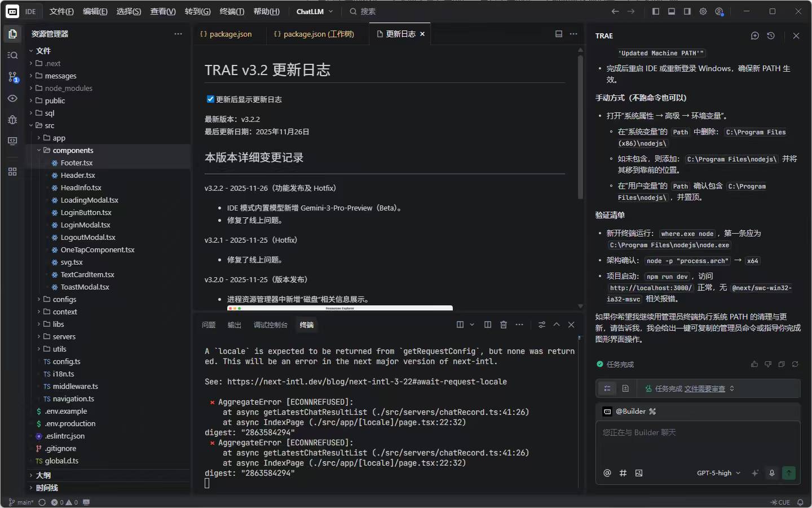Toggle the left primary sidebar layout icon
The image size is (812, 508).
pos(656,11)
